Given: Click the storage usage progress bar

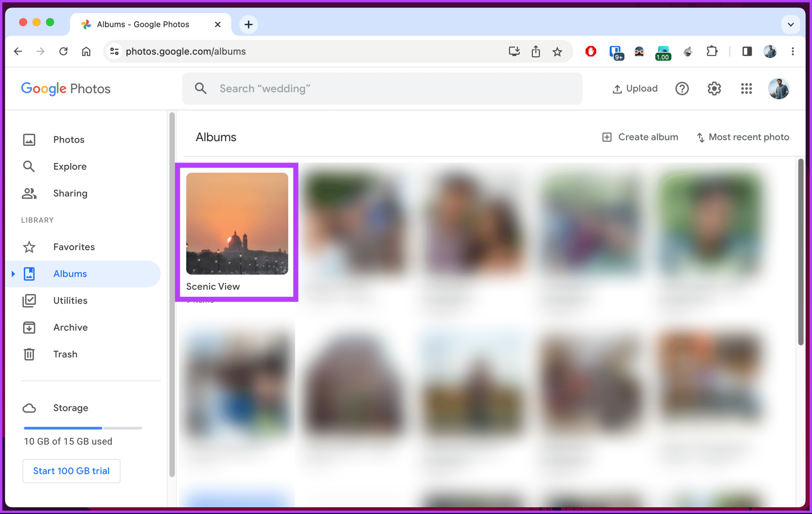Looking at the screenshot, I should click(82, 428).
